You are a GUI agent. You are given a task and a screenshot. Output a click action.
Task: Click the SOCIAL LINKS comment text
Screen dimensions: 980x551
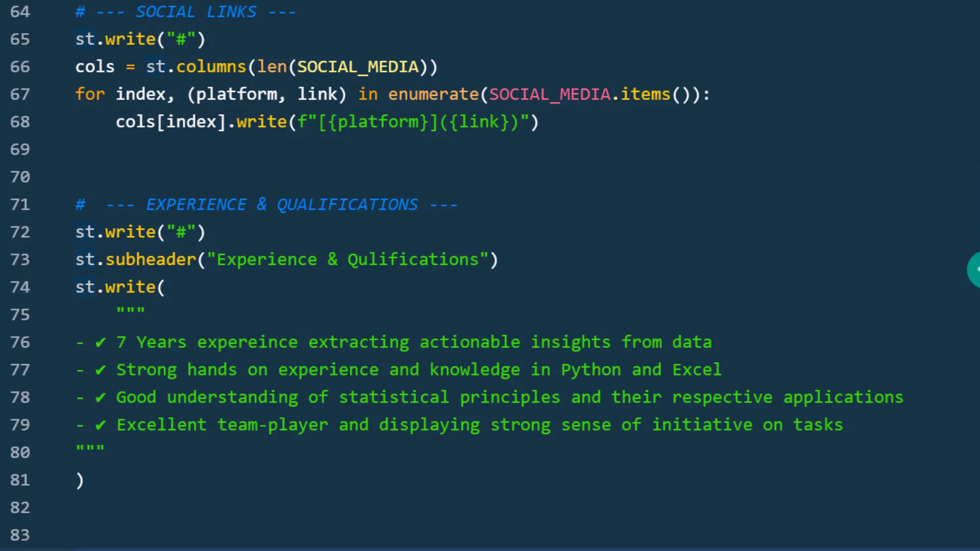click(x=195, y=12)
